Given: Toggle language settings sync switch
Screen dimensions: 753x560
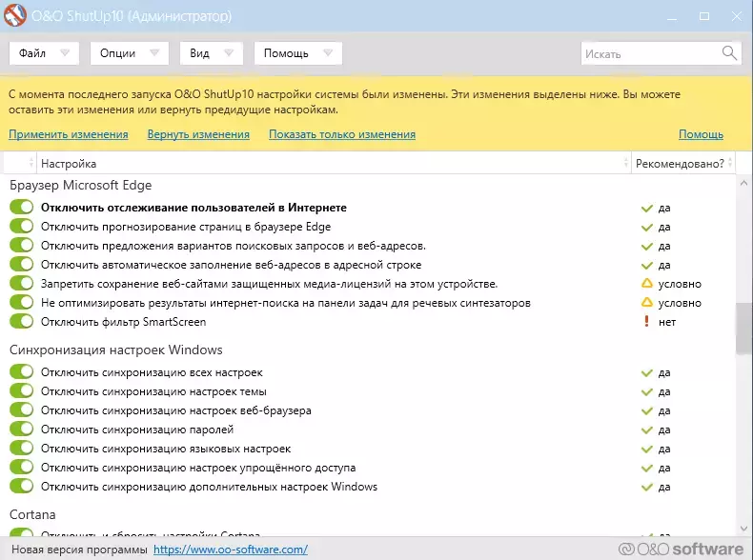Looking at the screenshot, I should [x=21, y=448].
